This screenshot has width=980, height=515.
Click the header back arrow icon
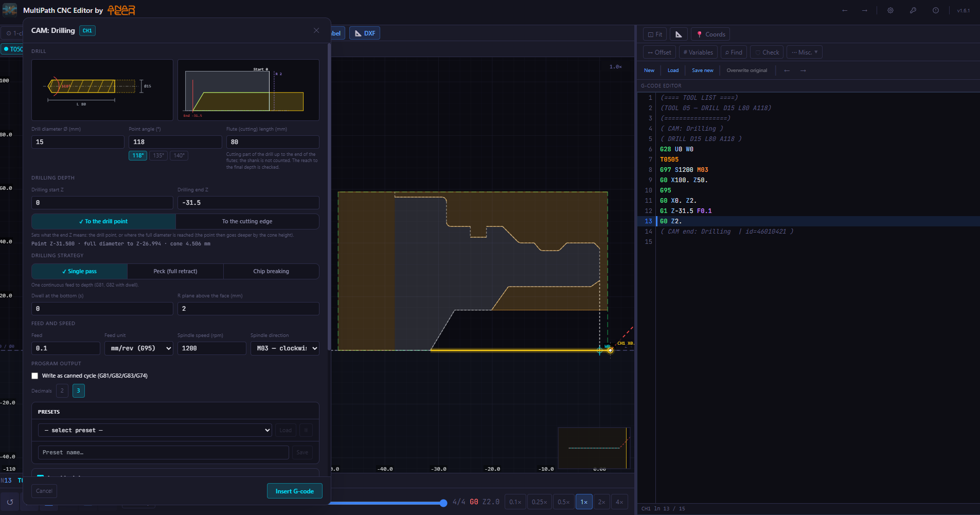845,10
